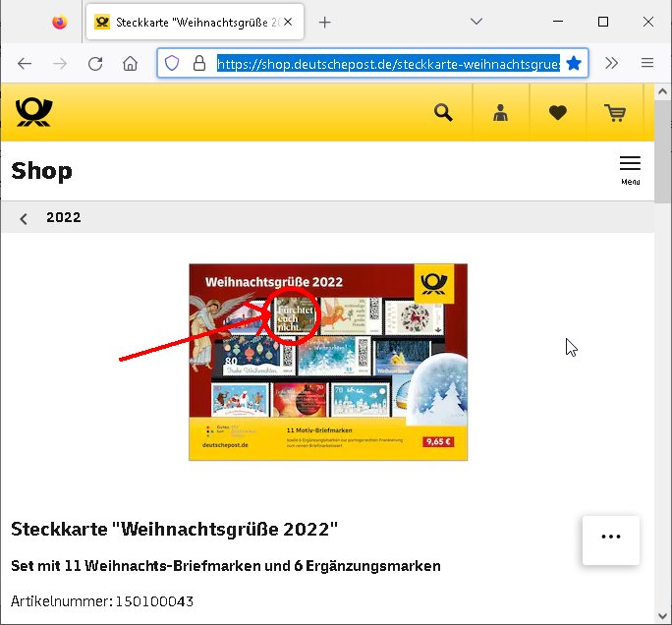Click the Weihnachtsgrüße 2022 product image
Image resolution: width=672 pixels, height=625 pixels.
[328, 363]
